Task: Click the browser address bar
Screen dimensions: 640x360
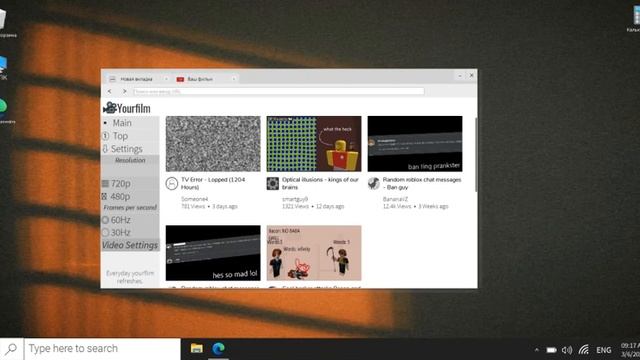Action: coord(278,91)
